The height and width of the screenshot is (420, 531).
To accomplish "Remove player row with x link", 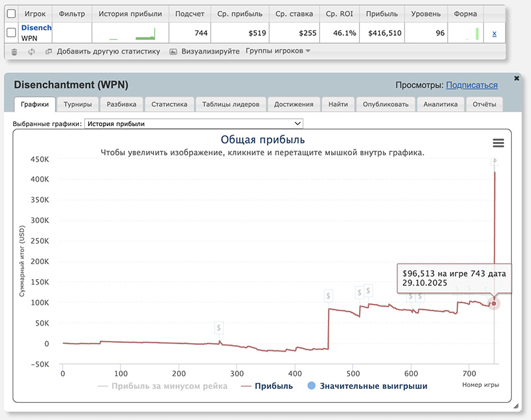I will click(x=494, y=33).
